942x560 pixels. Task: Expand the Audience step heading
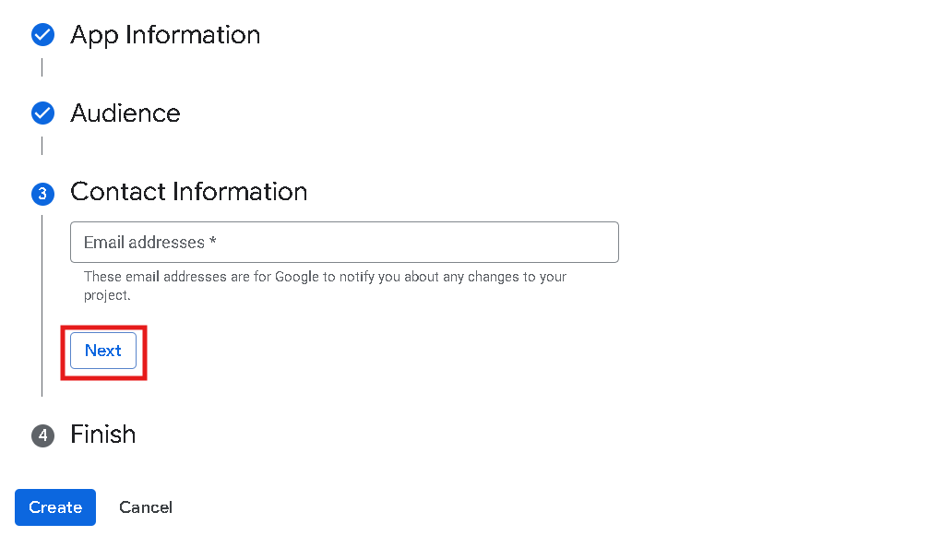click(125, 113)
